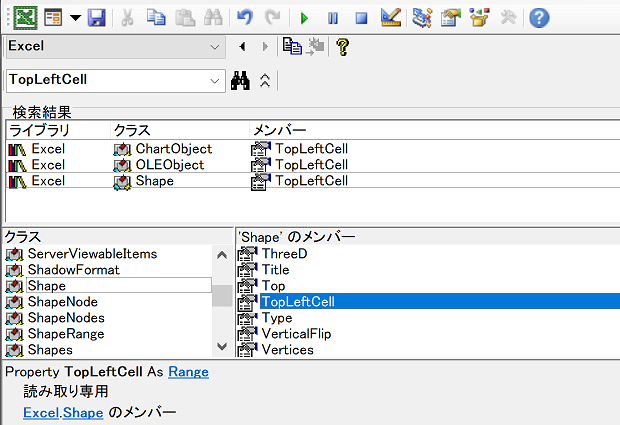Save the project with floppy icon
This screenshot has width=620, height=425.
point(96,18)
